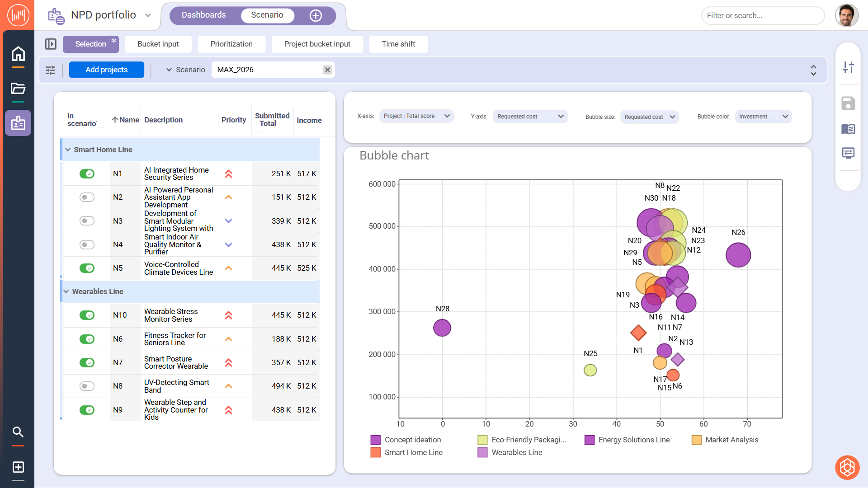Image resolution: width=868 pixels, height=488 pixels.
Task: Enable N8 in scenario toggle
Action: tap(87, 386)
